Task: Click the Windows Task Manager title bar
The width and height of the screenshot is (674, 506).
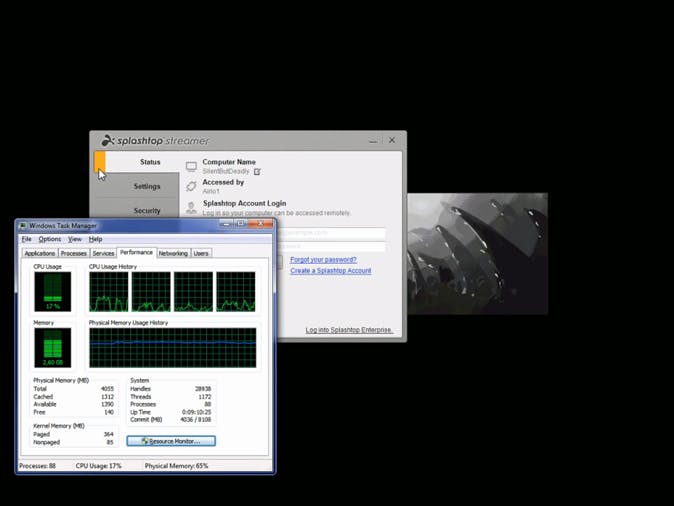Action: click(145, 225)
